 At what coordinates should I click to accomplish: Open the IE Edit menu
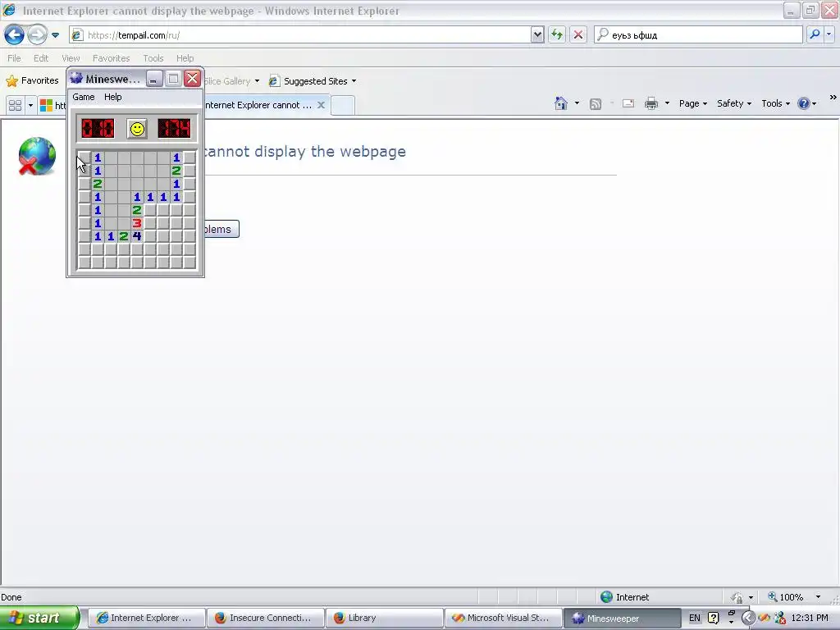pyautogui.click(x=41, y=58)
